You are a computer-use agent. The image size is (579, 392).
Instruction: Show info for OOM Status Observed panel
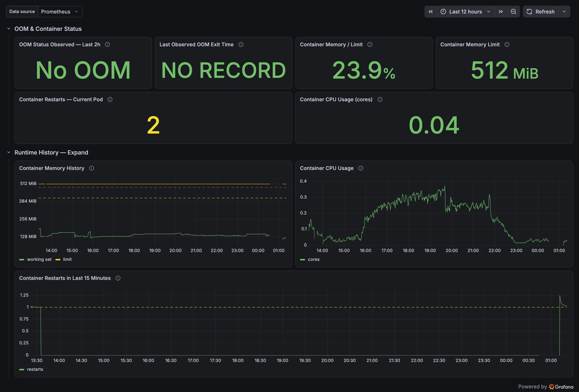click(107, 45)
